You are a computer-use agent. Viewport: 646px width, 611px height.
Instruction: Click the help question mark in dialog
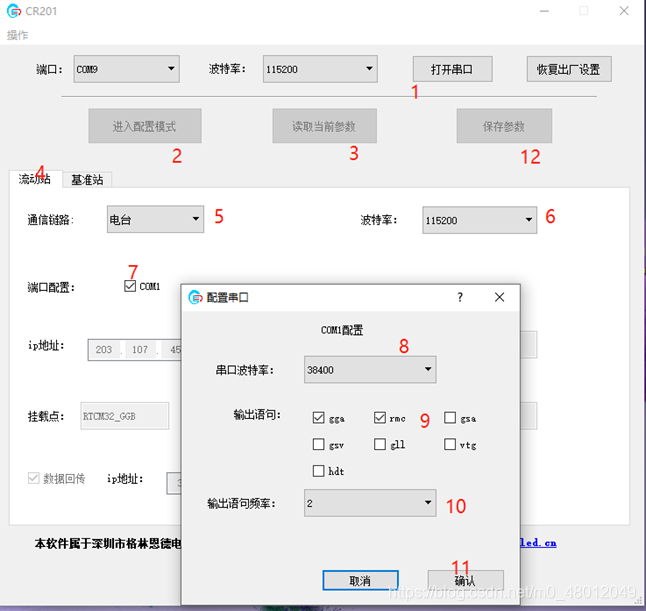pos(460,297)
